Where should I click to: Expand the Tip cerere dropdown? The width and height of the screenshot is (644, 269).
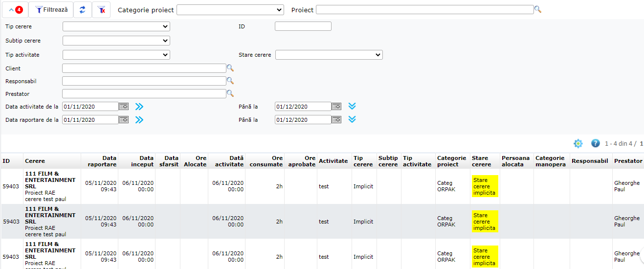[116, 26]
